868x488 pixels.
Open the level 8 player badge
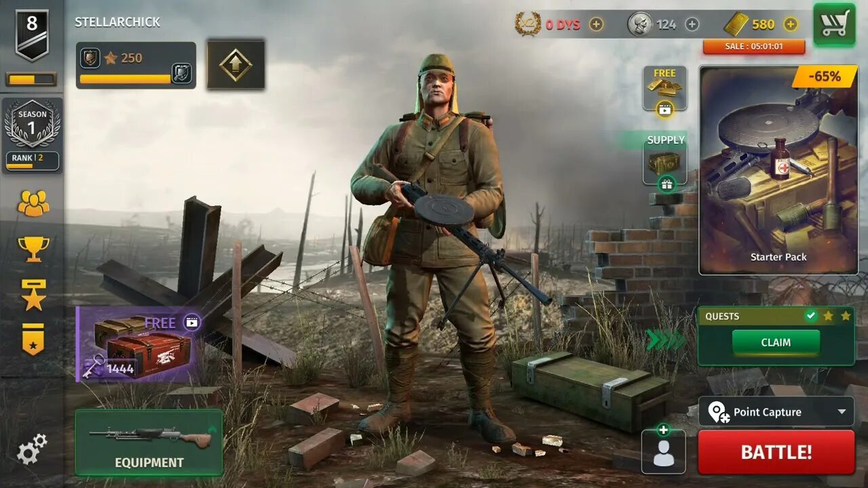(x=32, y=35)
